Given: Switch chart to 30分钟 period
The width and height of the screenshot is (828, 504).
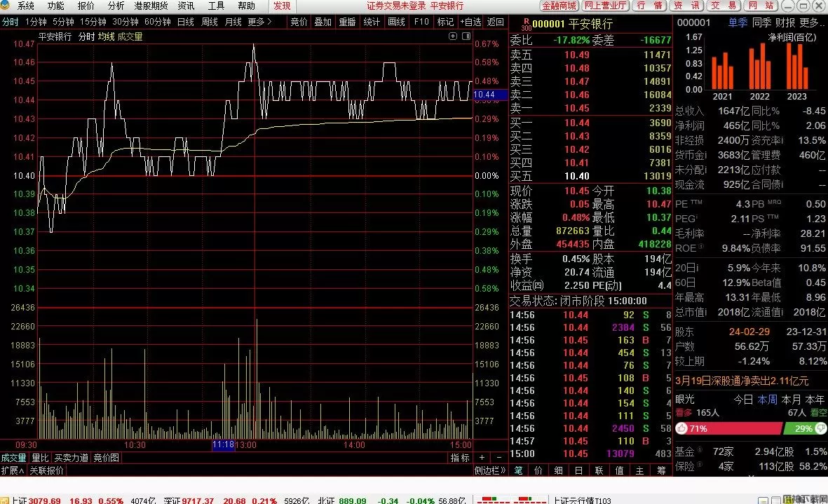Looking at the screenshot, I should click(x=125, y=22).
